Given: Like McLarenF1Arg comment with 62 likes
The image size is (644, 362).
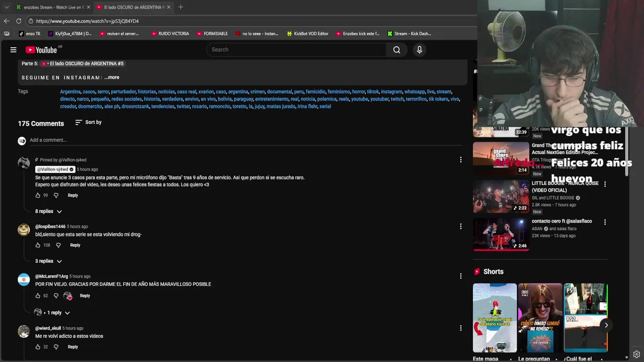Looking at the screenshot, I should [38, 296].
